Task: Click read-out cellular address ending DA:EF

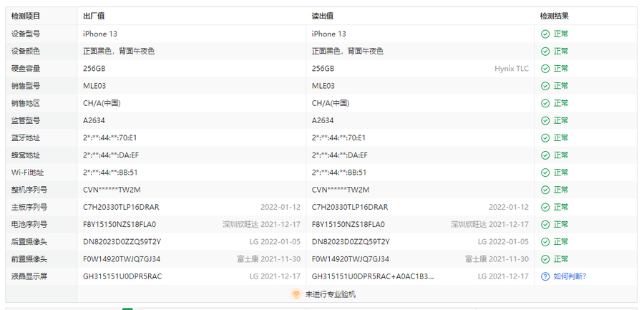Action: [x=340, y=155]
